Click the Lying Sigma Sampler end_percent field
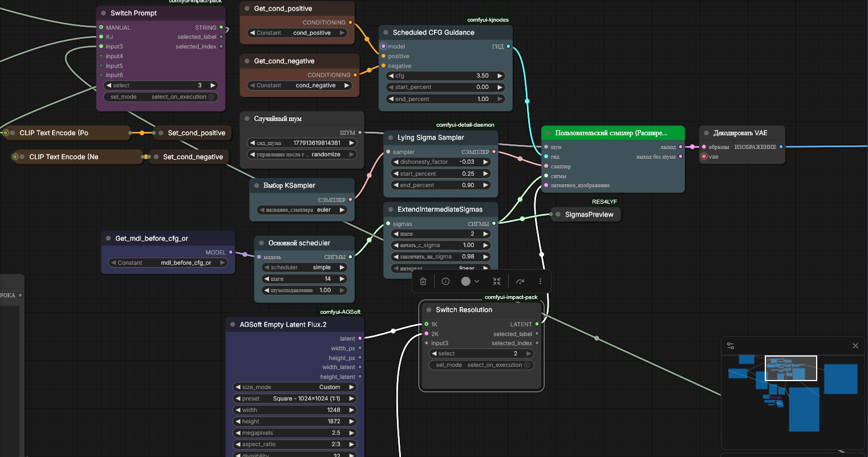The width and height of the screenshot is (868, 457). click(x=440, y=185)
